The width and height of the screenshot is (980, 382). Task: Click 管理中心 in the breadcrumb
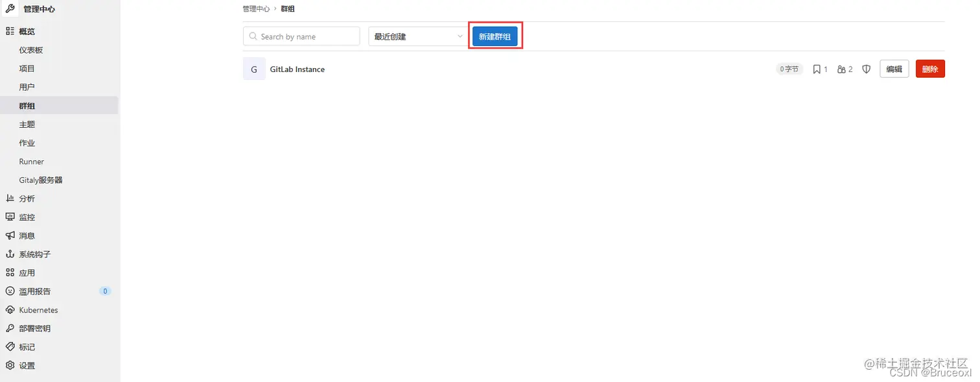pos(256,9)
